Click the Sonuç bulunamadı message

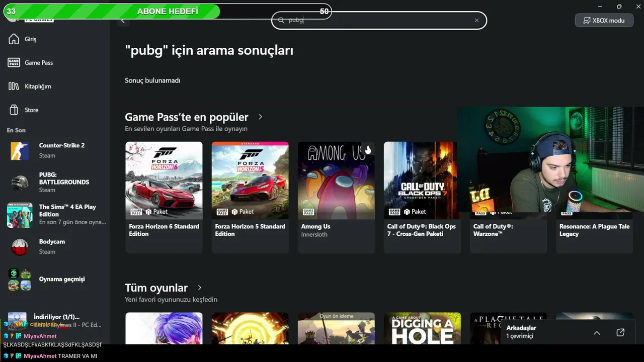(152, 80)
